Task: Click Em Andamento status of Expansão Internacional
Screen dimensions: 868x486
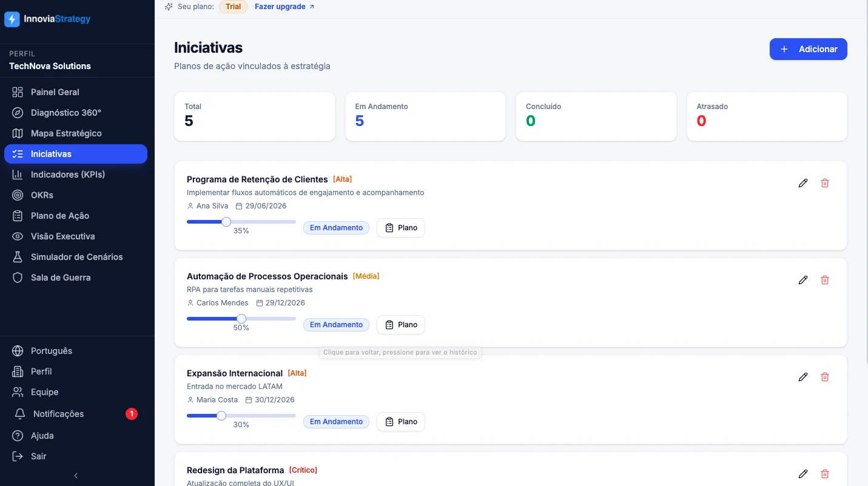Action: tap(336, 422)
